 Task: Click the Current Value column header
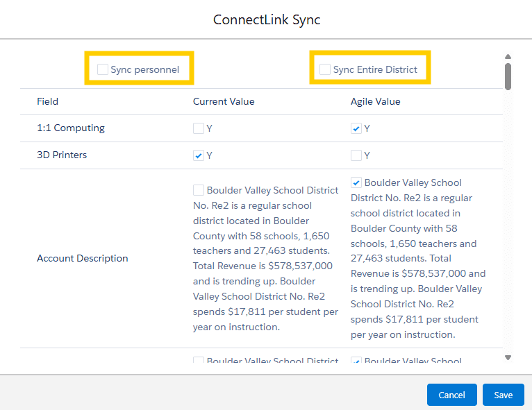coord(224,101)
